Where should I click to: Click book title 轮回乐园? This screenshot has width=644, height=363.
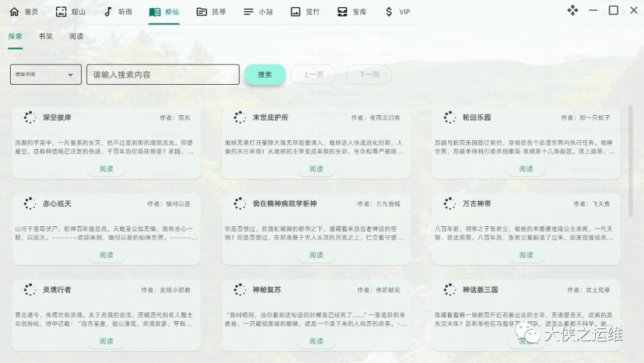click(477, 118)
